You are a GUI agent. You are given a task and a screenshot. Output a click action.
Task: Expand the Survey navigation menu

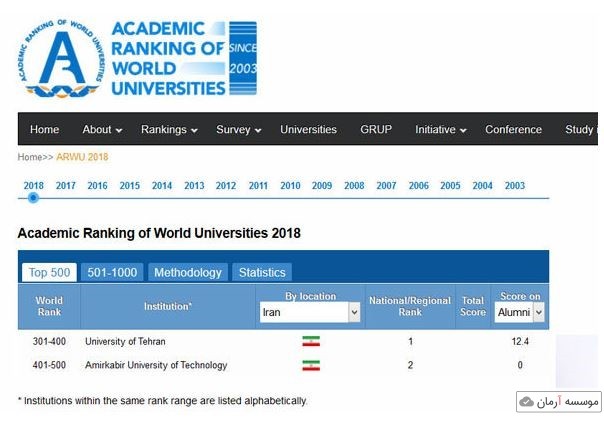(238, 130)
